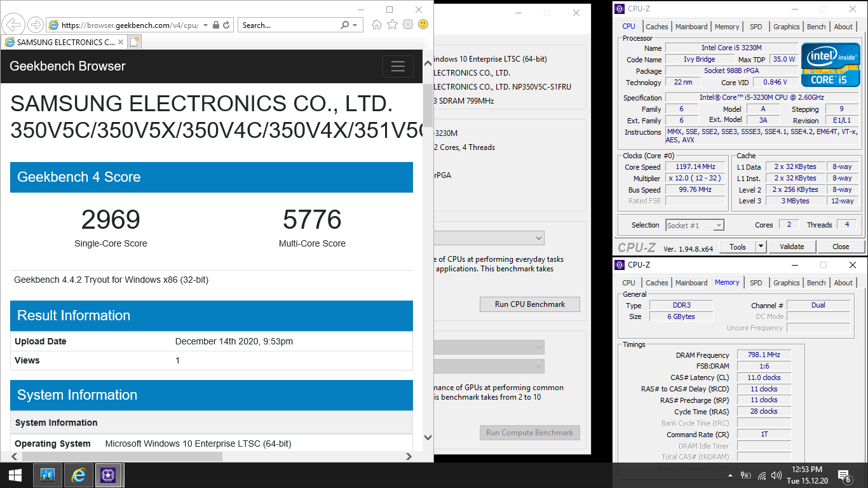This screenshot has width=868, height=488.
Task: Open the address bar autocomplete dropdown
Action: point(205,25)
